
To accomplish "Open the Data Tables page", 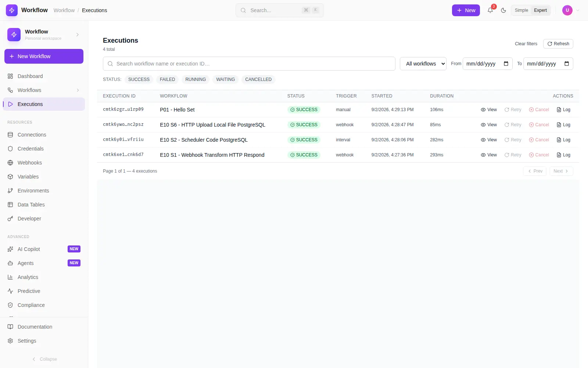I will click(44, 205).
